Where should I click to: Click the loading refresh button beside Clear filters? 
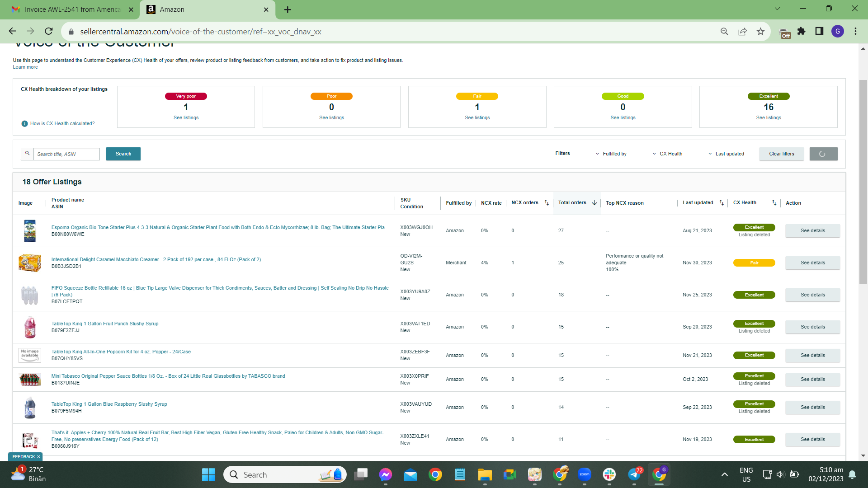[x=823, y=154]
